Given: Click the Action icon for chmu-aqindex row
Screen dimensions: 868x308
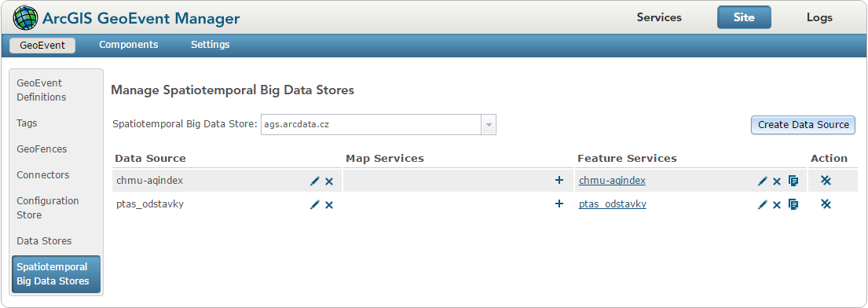Looking at the screenshot, I should pos(826,180).
